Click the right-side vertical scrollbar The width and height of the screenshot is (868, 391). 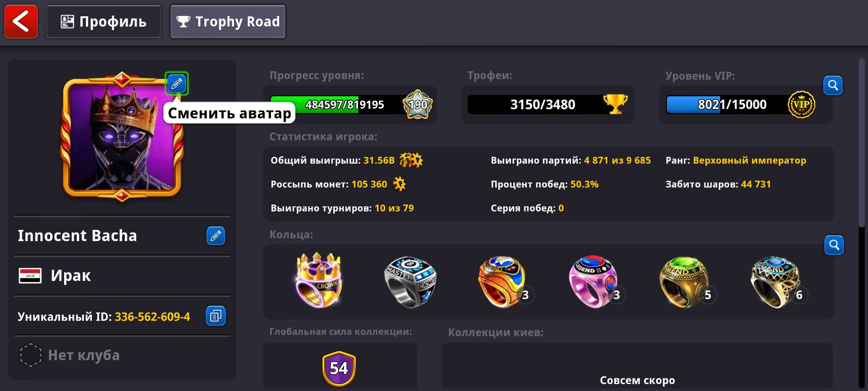point(862,143)
